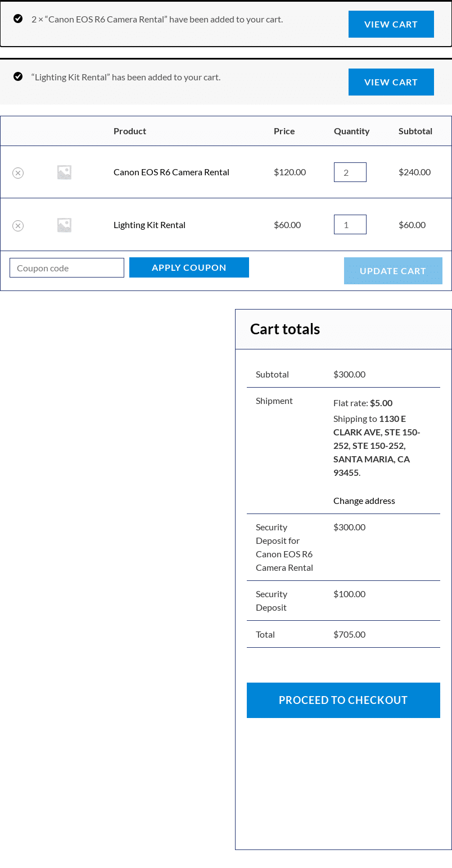Edit quantity field for Lighting Kit Rental

pos(350,224)
